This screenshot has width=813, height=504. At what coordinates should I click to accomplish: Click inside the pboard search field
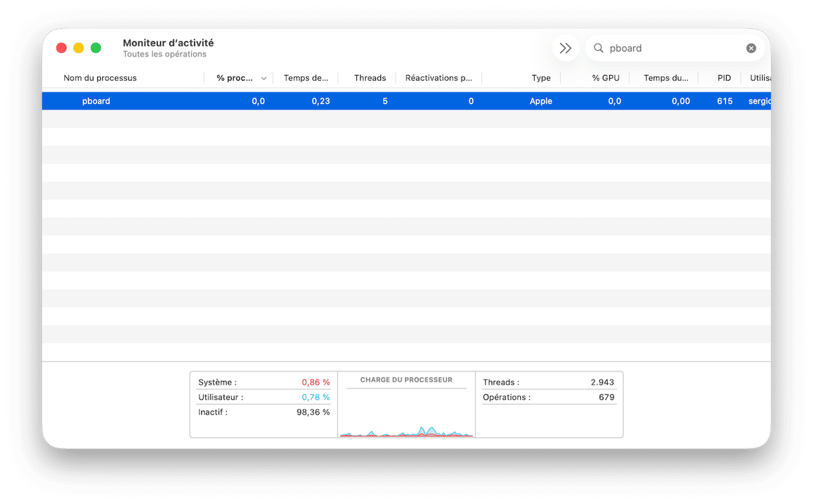pyautogui.click(x=669, y=48)
